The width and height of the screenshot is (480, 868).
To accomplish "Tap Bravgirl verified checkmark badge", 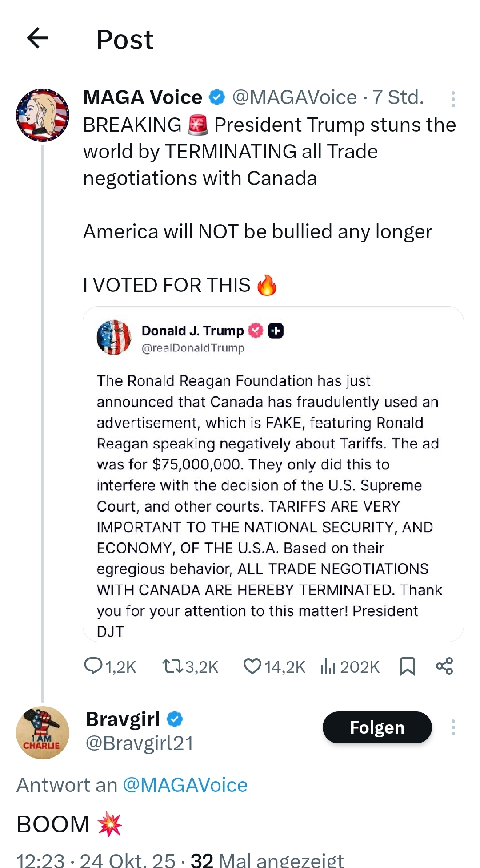I will click(175, 719).
